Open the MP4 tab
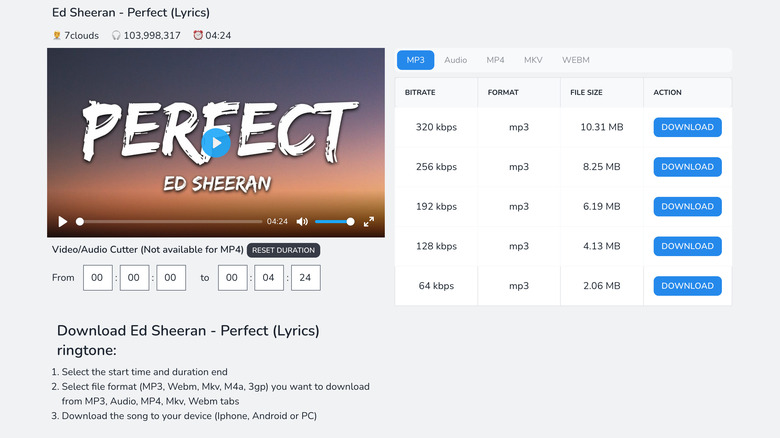Image resolution: width=780 pixels, height=438 pixels. pyautogui.click(x=495, y=60)
